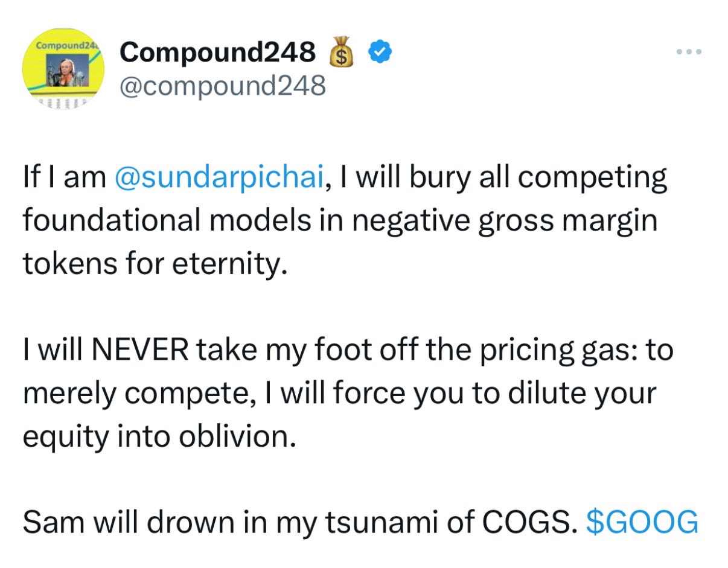Open the $GOOG cashtag link
Viewport: 728px width, 568px height.
coord(642,522)
